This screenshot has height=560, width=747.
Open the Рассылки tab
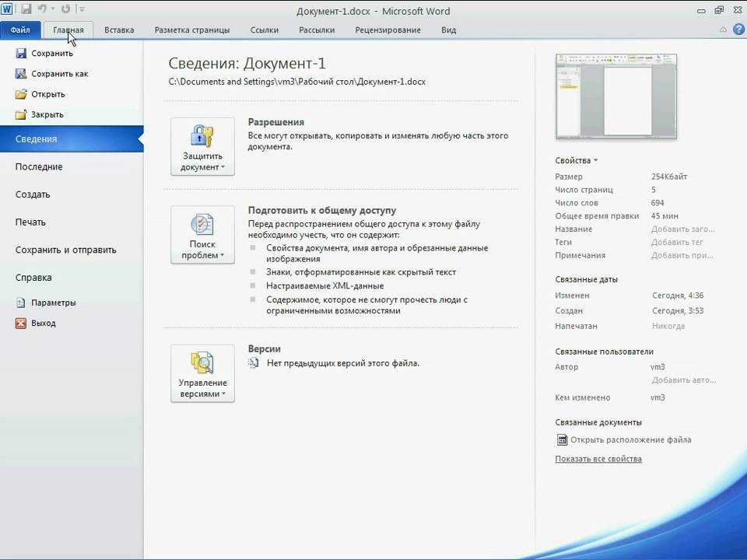point(317,30)
